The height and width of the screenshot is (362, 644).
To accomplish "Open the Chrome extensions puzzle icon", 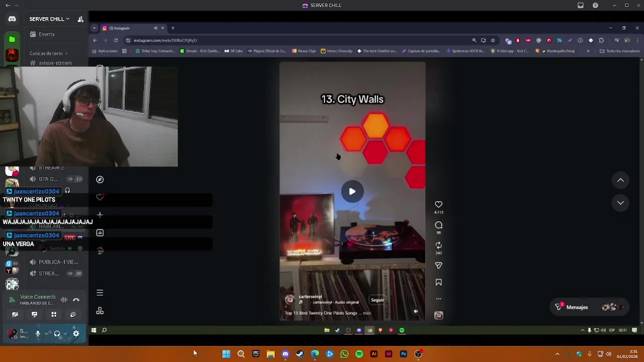I will (601, 40).
